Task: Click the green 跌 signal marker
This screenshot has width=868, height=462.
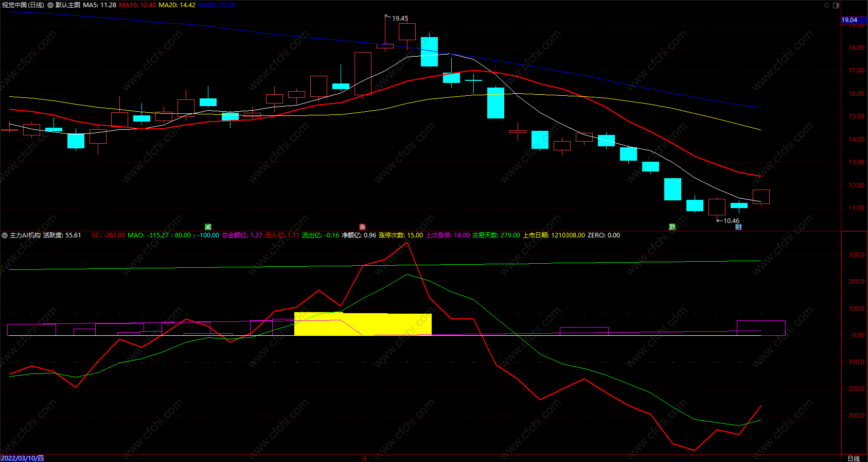Action: pyautogui.click(x=672, y=227)
